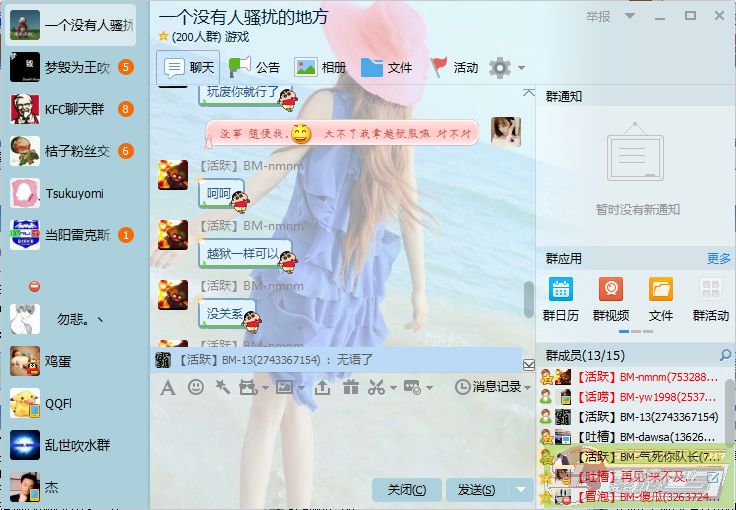736x510 pixels.
Task: Click the 更多 link in 群应用
Action: (718, 258)
